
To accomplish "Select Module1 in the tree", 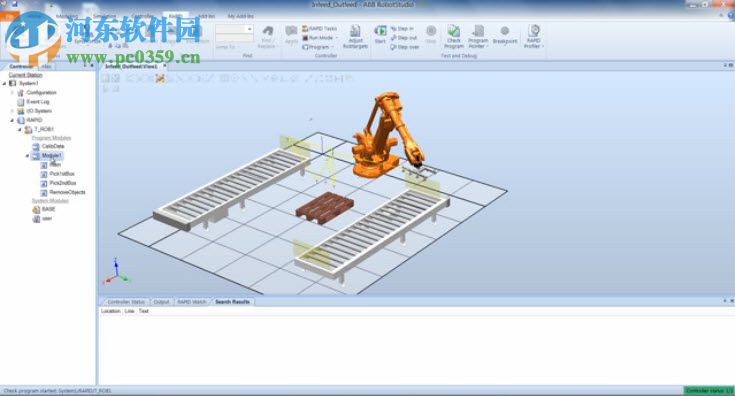I will click(x=52, y=156).
